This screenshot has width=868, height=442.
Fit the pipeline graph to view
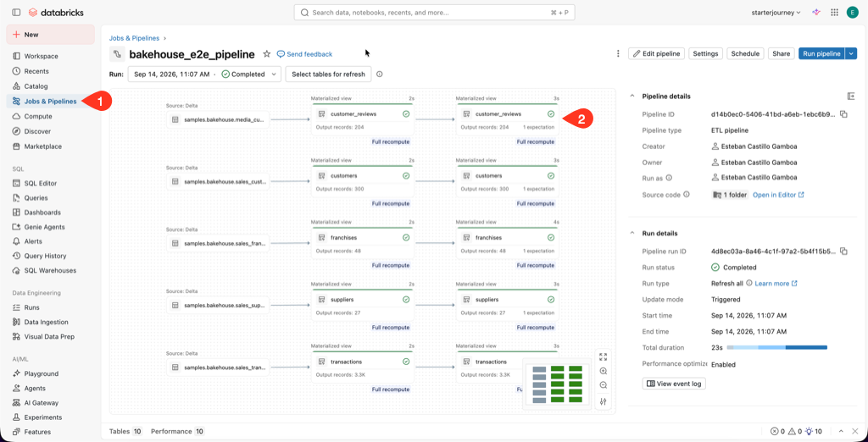tap(604, 356)
